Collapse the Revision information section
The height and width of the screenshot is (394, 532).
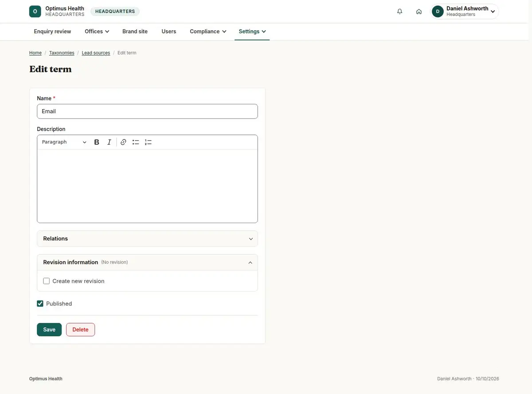(x=147, y=262)
